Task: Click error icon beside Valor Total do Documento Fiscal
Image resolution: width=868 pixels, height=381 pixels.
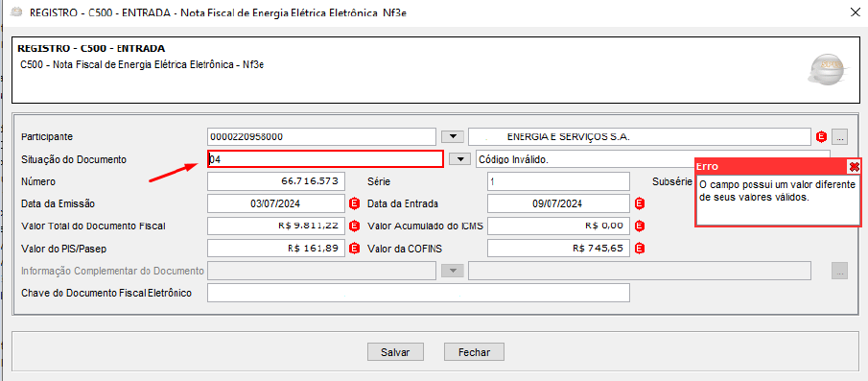Action: [354, 226]
